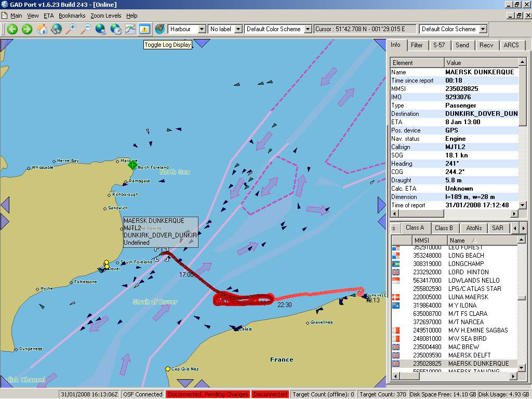Select the M/V H.EMINE SAGBAS row
This screenshot has height=399, width=532.
(x=454, y=330)
